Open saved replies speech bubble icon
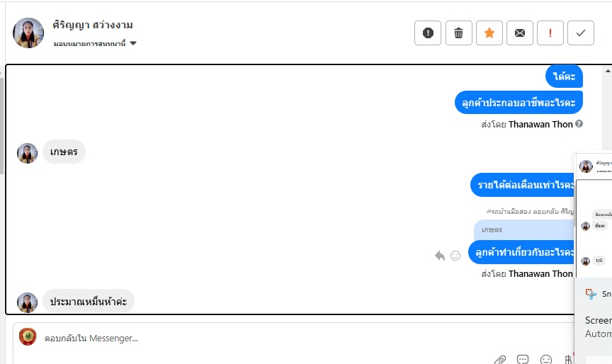Image resolution: width=612 pixels, height=364 pixels. coord(523,359)
